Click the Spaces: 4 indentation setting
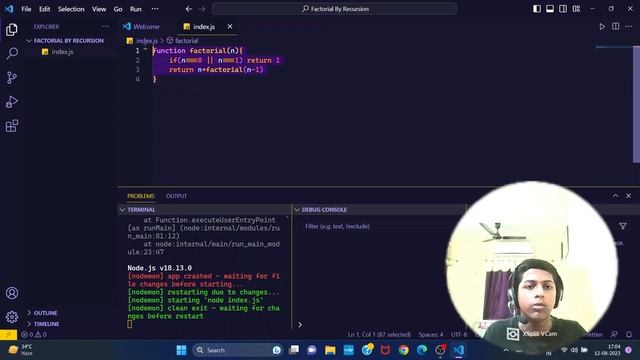 point(431,334)
